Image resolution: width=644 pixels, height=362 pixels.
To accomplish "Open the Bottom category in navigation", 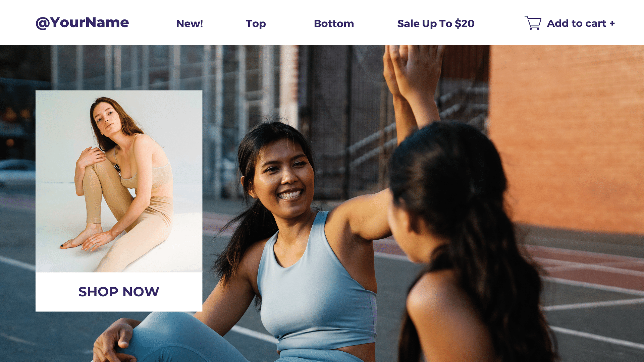I will coord(334,23).
